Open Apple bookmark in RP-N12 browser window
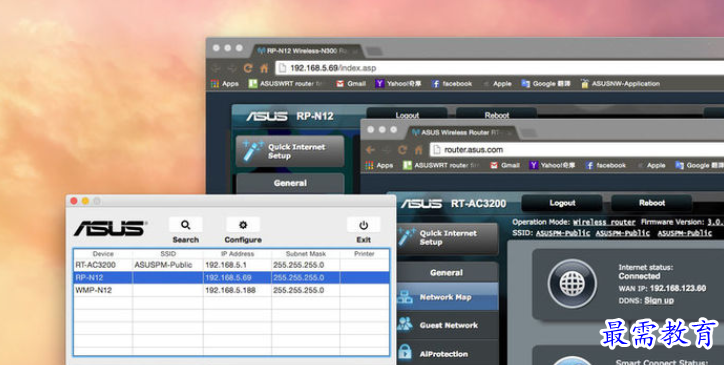724x365 pixels. tap(497, 84)
